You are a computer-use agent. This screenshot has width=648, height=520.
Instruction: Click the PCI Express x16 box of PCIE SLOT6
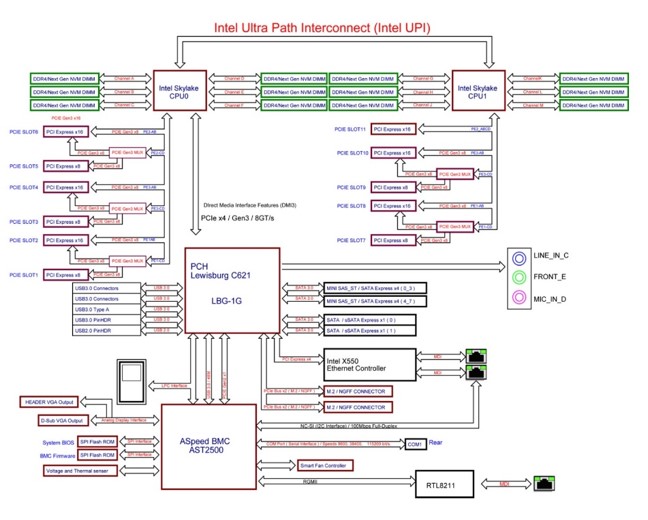click(x=65, y=132)
